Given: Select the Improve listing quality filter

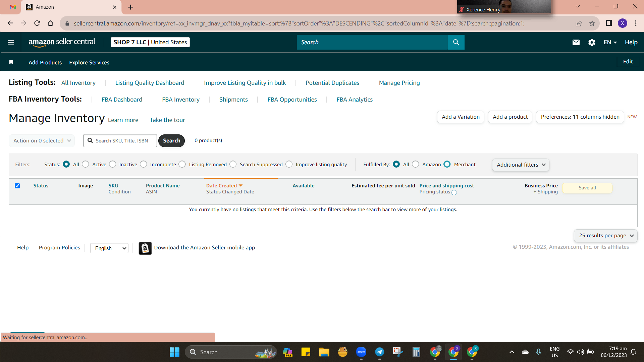Looking at the screenshot, I should click(289, 164).
